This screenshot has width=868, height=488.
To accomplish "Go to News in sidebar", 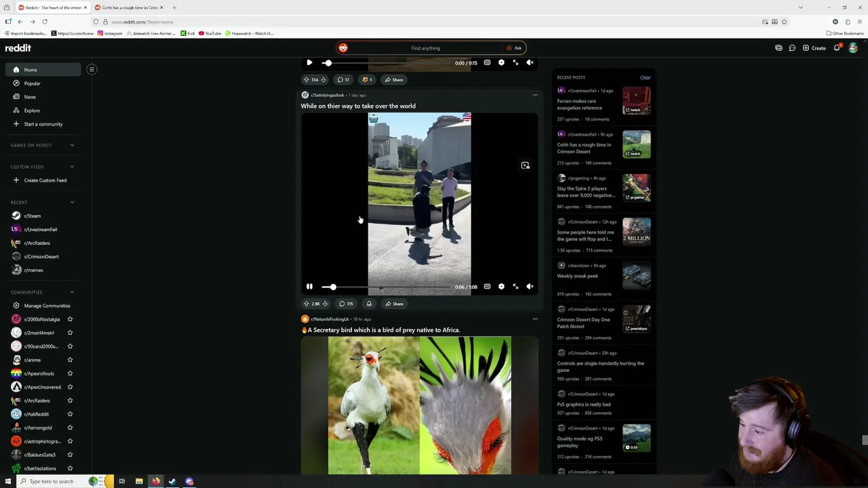I will click(x=43, y=97).
